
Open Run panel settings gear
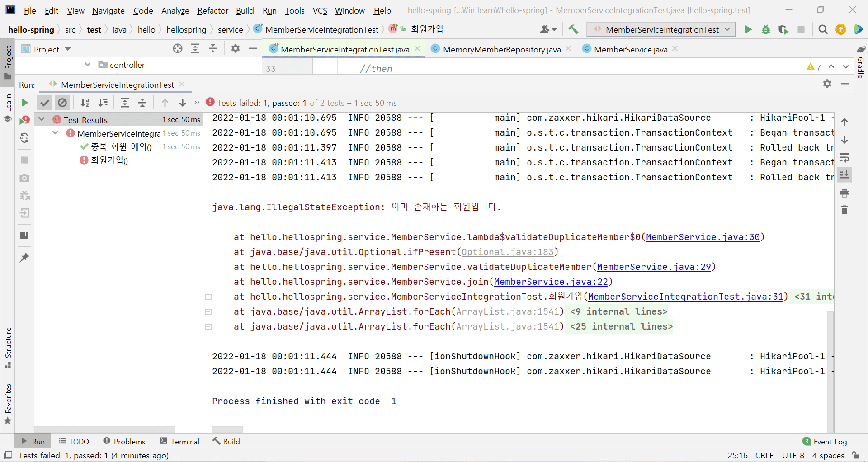(x=827, y=84)
